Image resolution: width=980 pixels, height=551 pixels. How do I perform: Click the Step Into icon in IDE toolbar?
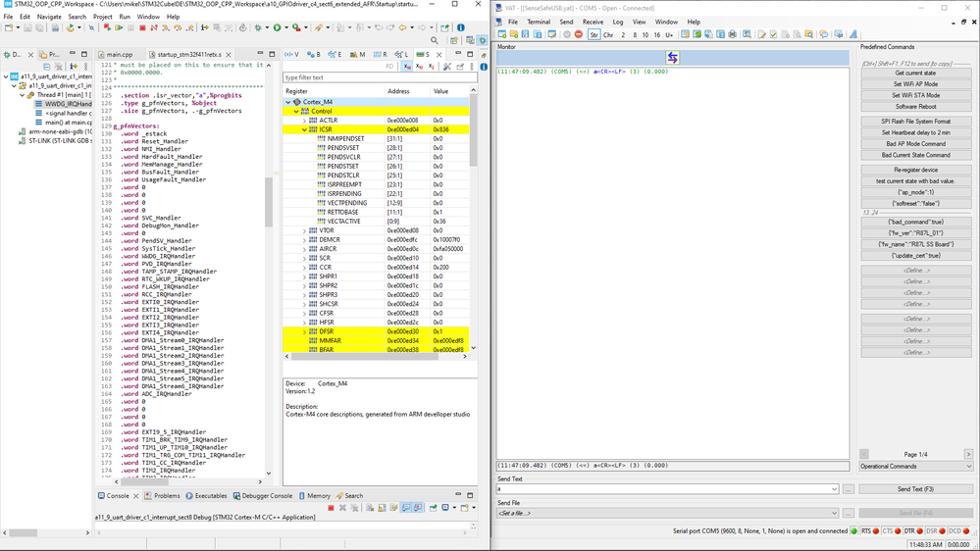166,27
